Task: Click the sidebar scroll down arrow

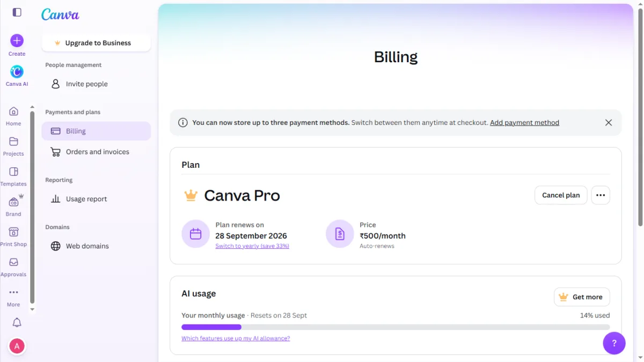Action: (x=32, y=309)
